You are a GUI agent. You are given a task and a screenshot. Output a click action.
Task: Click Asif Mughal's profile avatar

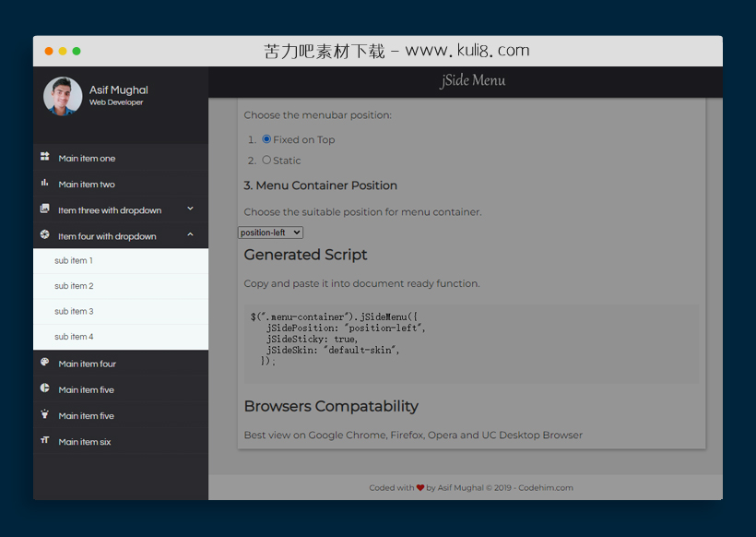[x=63, y=96]
